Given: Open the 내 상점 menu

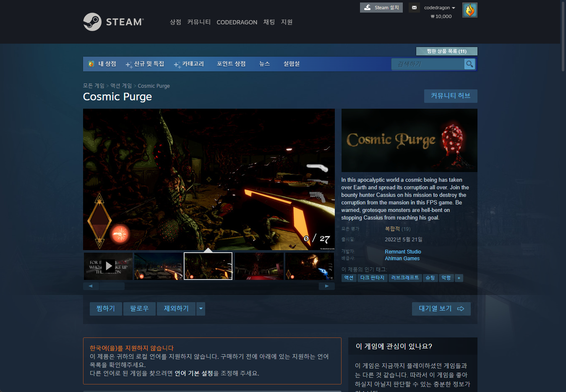Looking at the screenshot, I should pyautogui.click(x=107, y=64).
